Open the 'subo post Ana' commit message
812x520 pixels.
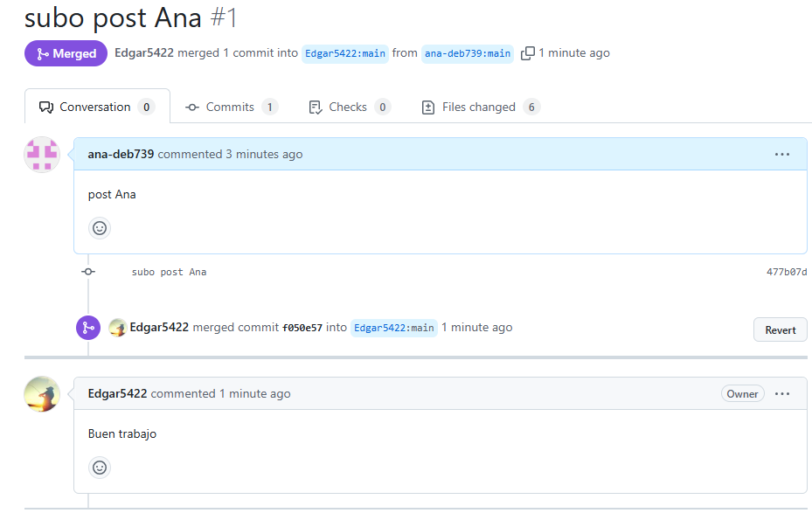[169, 273]
